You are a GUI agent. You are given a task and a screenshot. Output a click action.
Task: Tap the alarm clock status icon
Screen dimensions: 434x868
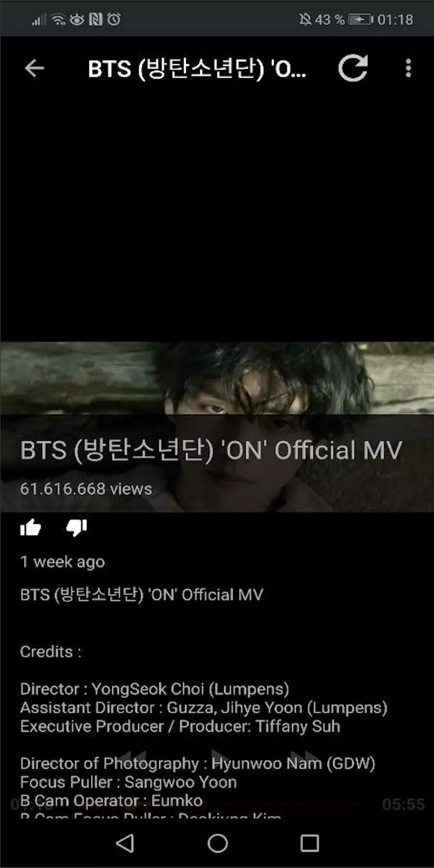(x=114, y=20)
